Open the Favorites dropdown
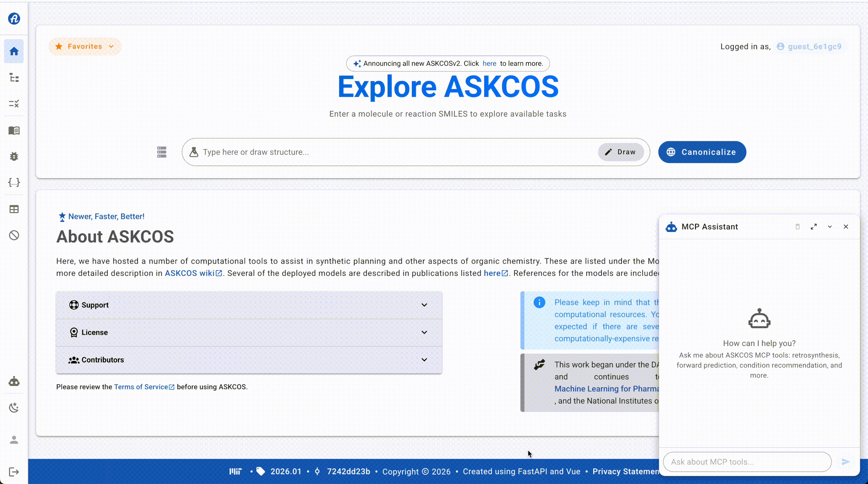Viewport: 868px width, 484px height. [84, 47]
